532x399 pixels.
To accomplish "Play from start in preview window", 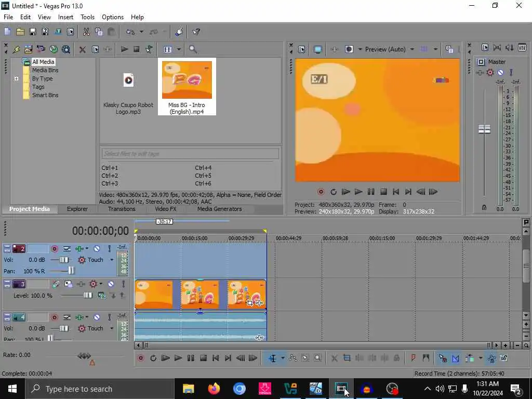I will pos(345,192).
